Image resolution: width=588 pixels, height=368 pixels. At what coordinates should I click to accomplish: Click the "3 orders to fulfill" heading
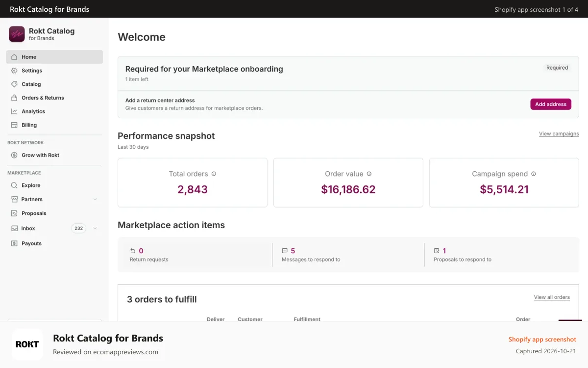[162, 299]
